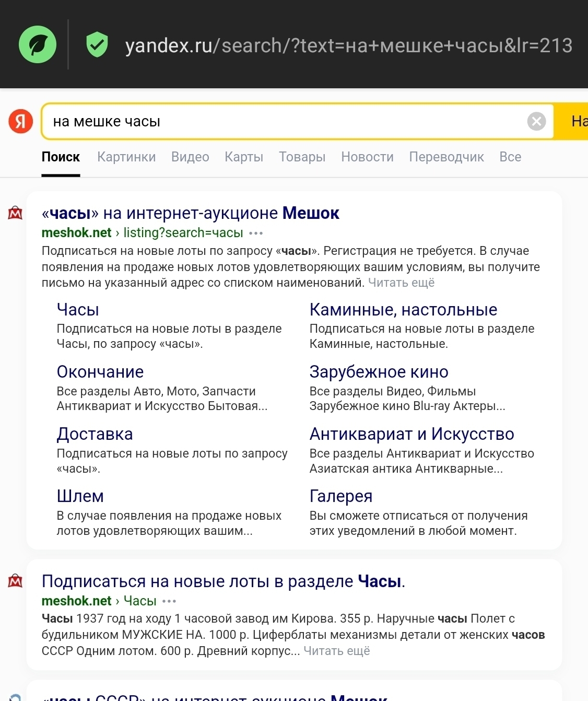Click the Yandex logo

pyautogui.click(x=21, y=121)
